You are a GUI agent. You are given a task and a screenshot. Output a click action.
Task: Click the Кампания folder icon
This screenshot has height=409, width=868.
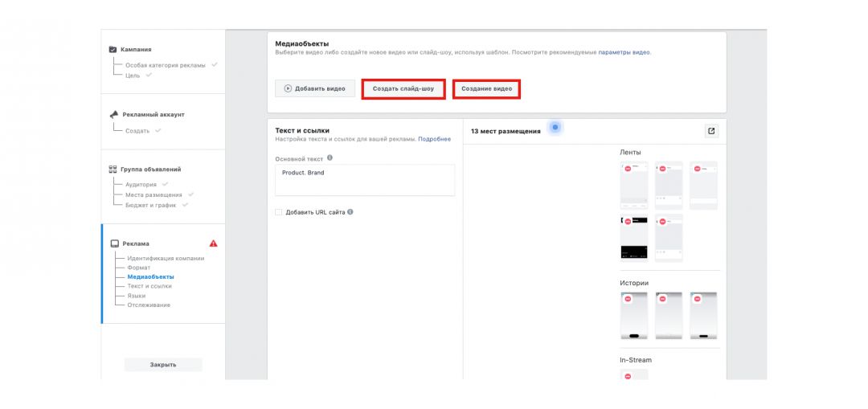113,49
